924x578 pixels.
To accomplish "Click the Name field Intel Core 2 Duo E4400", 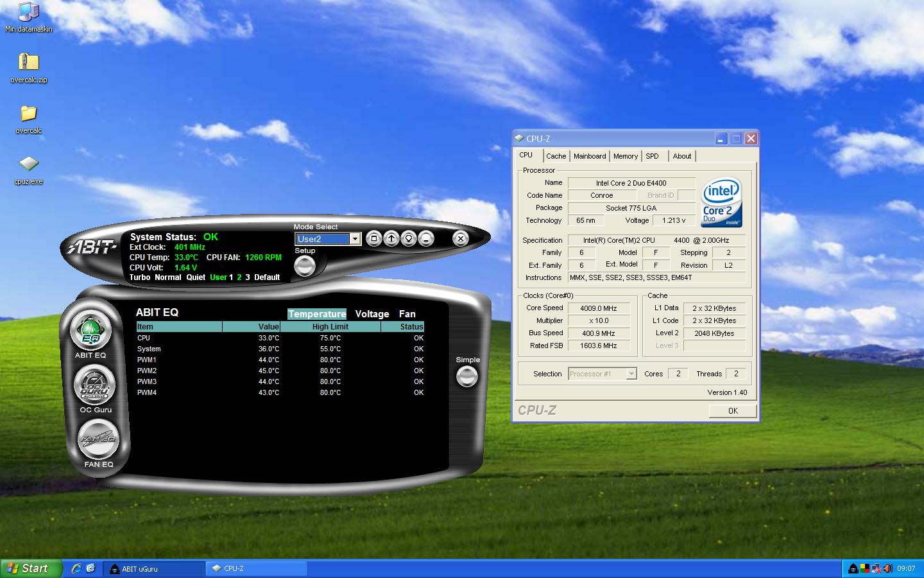I will click(x=631, y=183).
